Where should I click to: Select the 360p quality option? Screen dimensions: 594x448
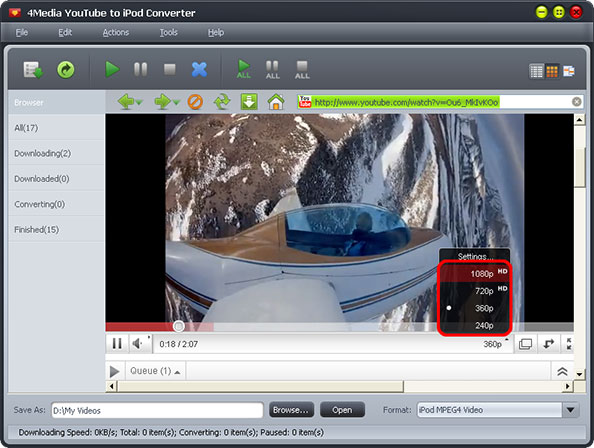pyautogui.click(x=474, y=308)
